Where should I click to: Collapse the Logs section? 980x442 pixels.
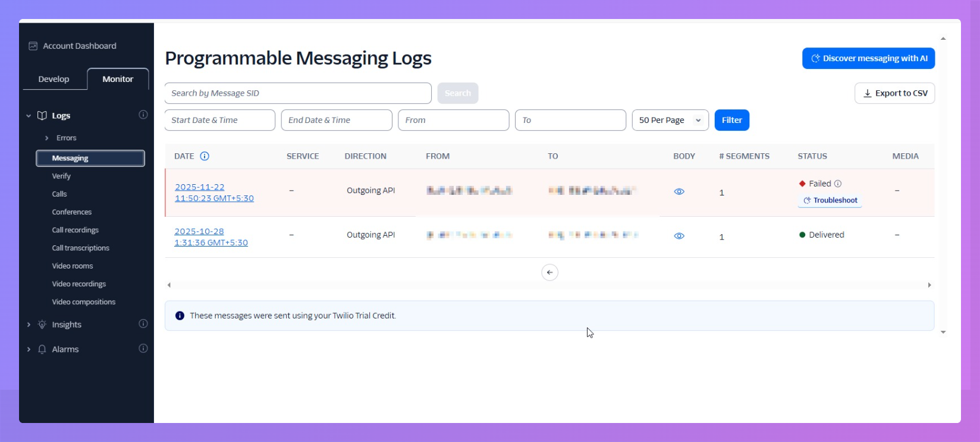29,116
